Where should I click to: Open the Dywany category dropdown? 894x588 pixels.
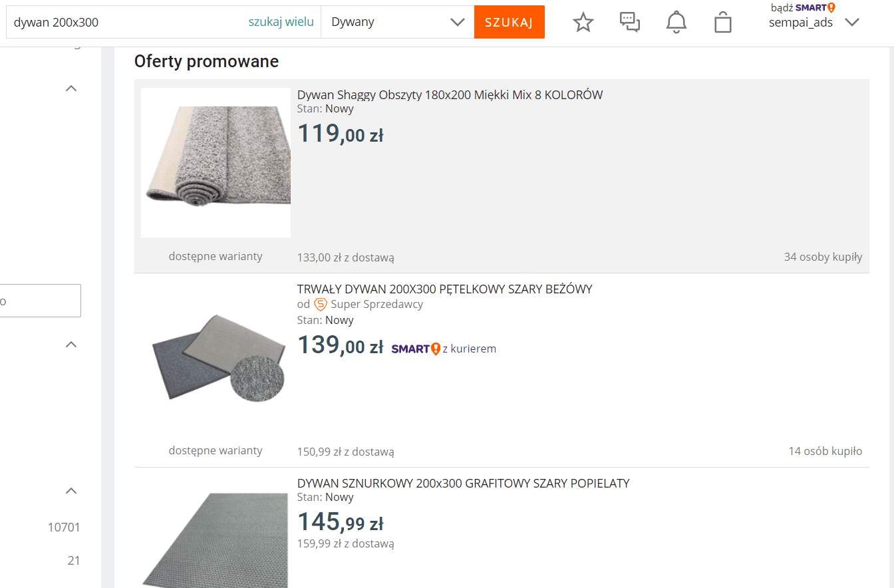[398, 22]
